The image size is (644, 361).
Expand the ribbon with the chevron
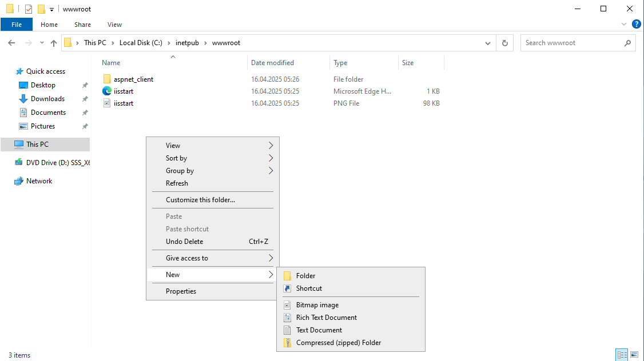click(623, 24)
